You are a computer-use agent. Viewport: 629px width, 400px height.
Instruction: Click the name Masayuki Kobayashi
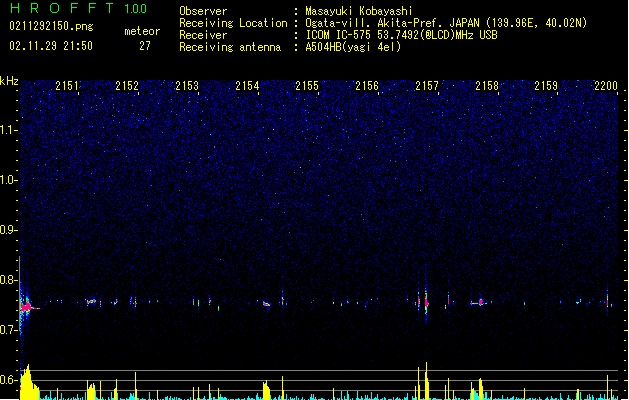[359, 11]
